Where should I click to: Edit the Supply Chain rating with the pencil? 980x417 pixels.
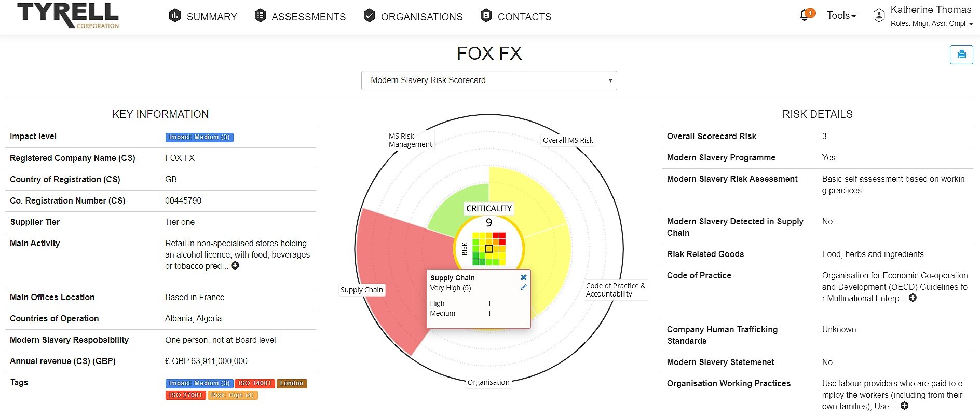[523, 287]
